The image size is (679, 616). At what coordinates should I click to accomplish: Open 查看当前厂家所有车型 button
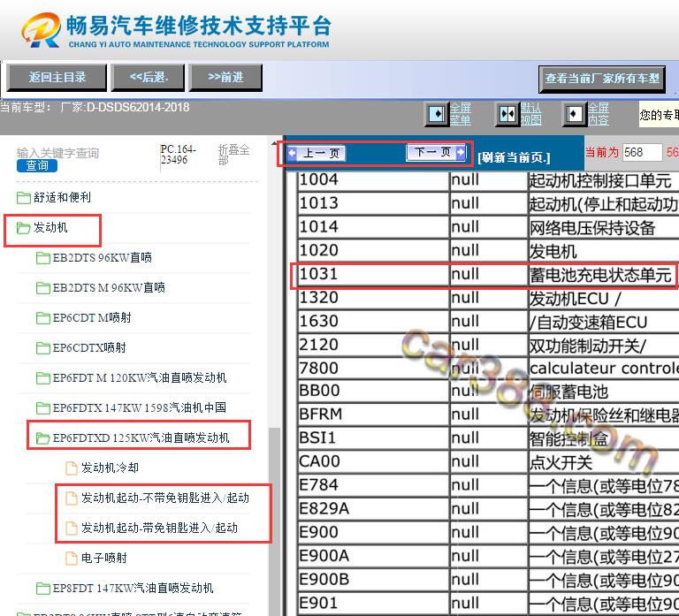click(x=602, y=79)
